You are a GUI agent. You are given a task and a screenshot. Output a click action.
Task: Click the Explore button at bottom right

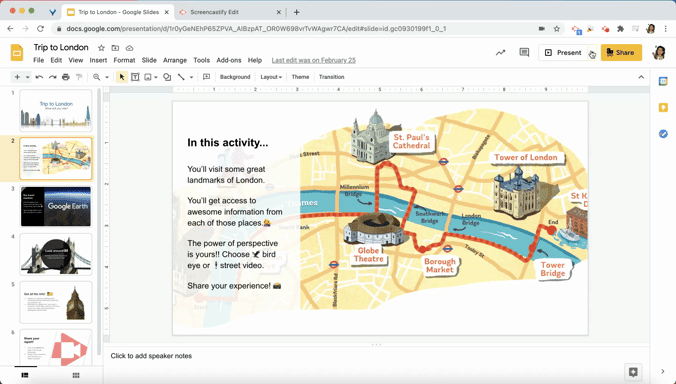[633, 372]
